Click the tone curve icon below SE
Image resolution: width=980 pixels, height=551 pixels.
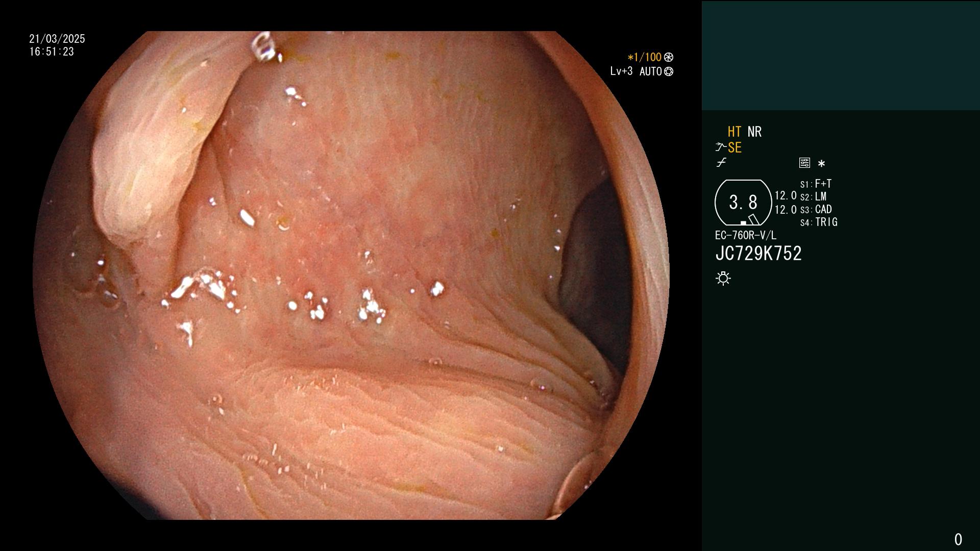tap(721, 163)
